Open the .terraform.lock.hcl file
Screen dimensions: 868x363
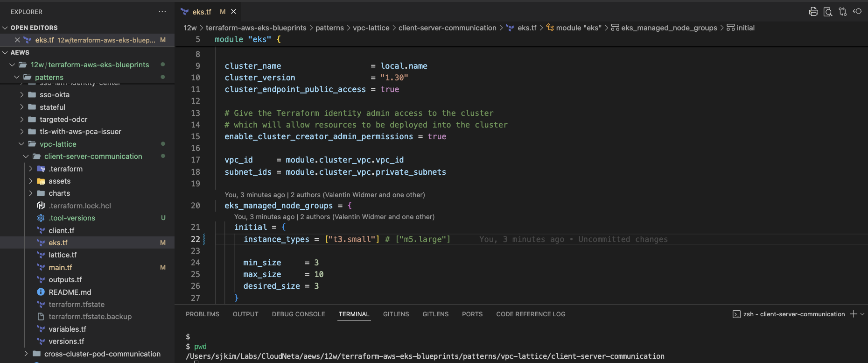(80, 206)
